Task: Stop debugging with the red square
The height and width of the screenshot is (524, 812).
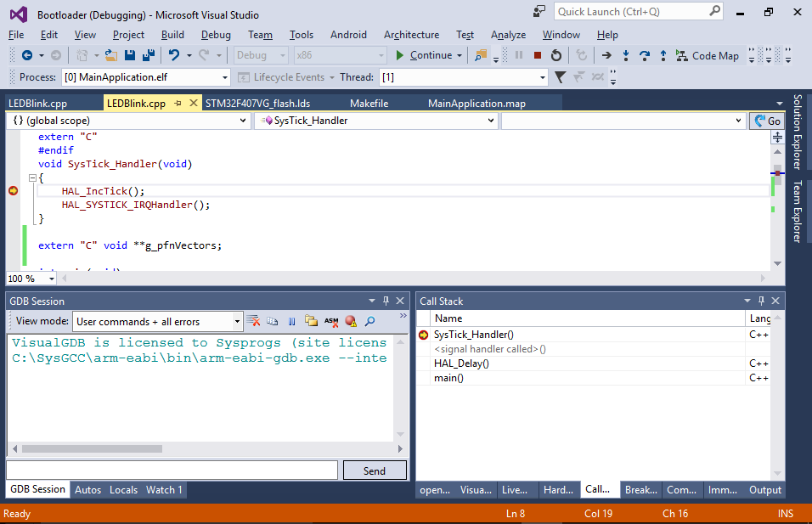Action: 538,55
